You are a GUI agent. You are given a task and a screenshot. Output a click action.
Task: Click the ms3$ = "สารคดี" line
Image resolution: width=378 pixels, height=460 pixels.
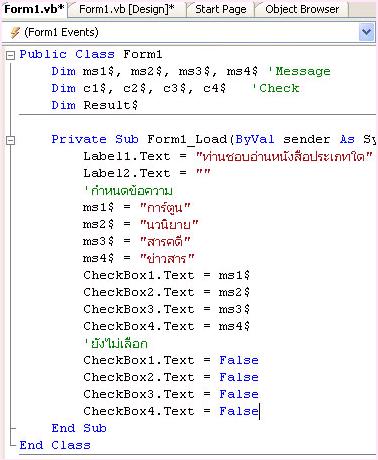coord(137,241)
